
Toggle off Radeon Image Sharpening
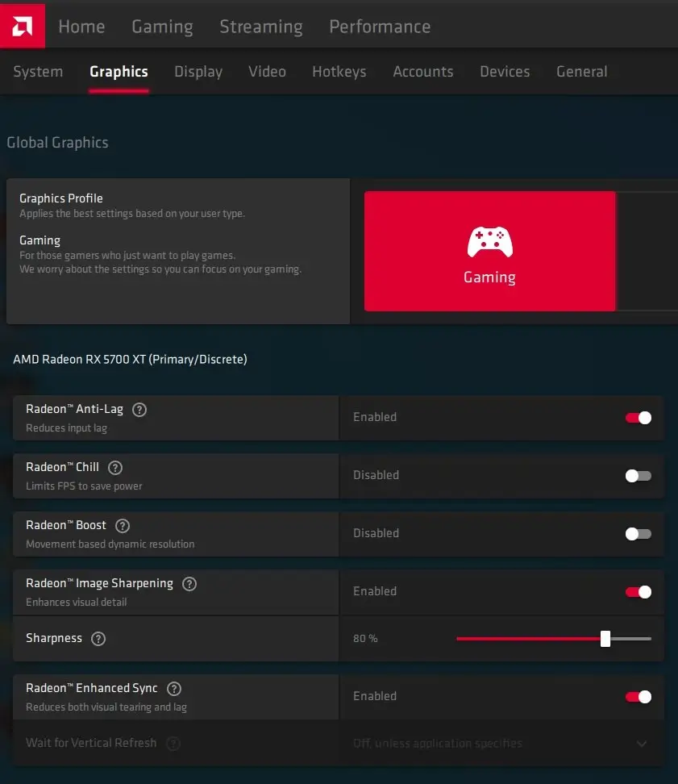pos(638,592)
